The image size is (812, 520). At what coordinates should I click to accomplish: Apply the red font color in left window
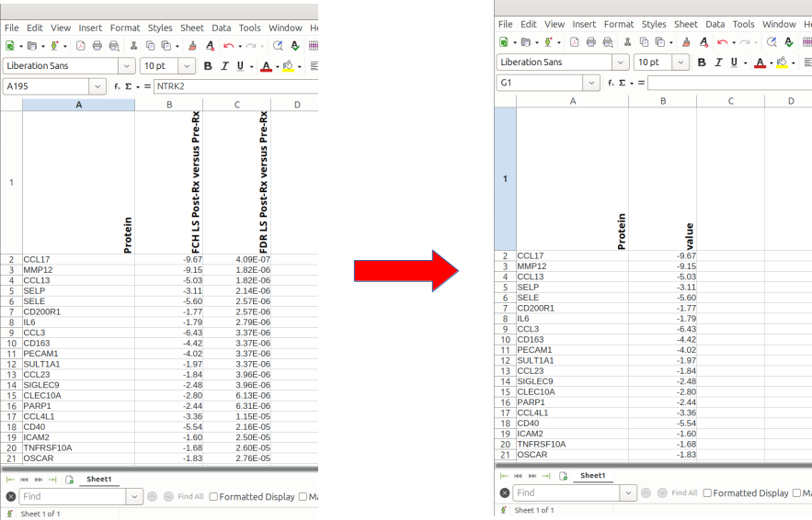[264, 66]
